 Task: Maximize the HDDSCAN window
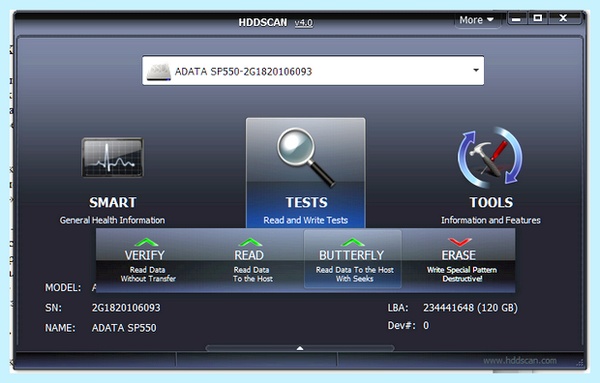tap(538, 18)
